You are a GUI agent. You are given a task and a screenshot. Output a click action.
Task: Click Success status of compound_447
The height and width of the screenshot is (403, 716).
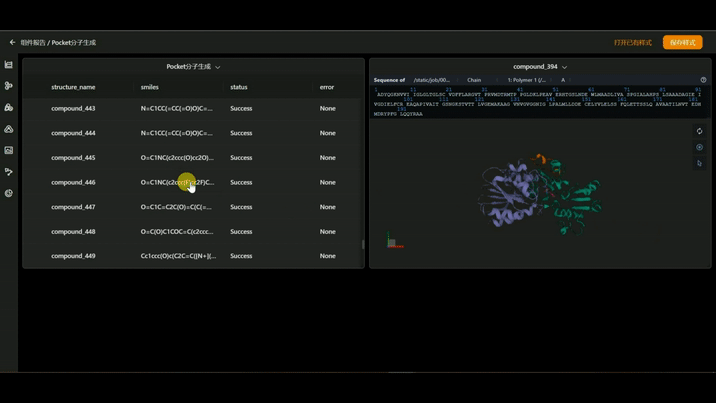[241, 207]
